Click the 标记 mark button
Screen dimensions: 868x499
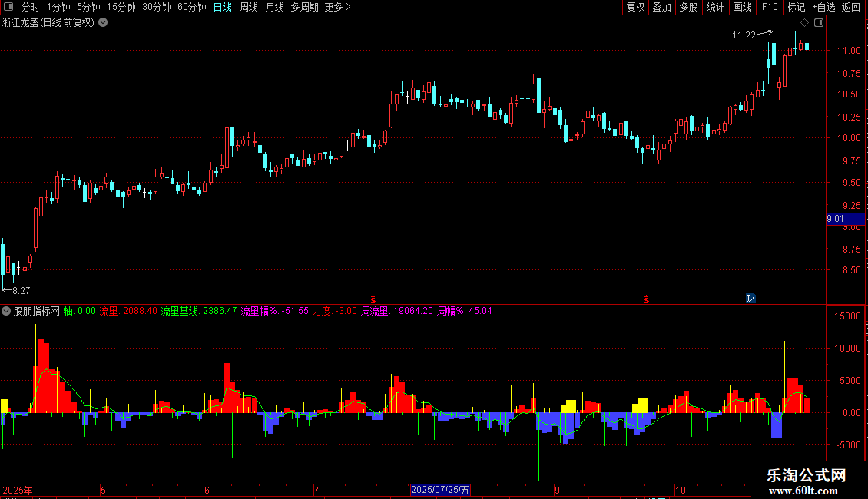point(796,7)
